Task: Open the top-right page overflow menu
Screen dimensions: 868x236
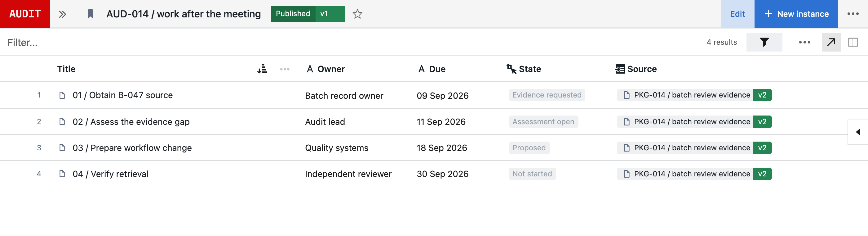Action: 853,14
